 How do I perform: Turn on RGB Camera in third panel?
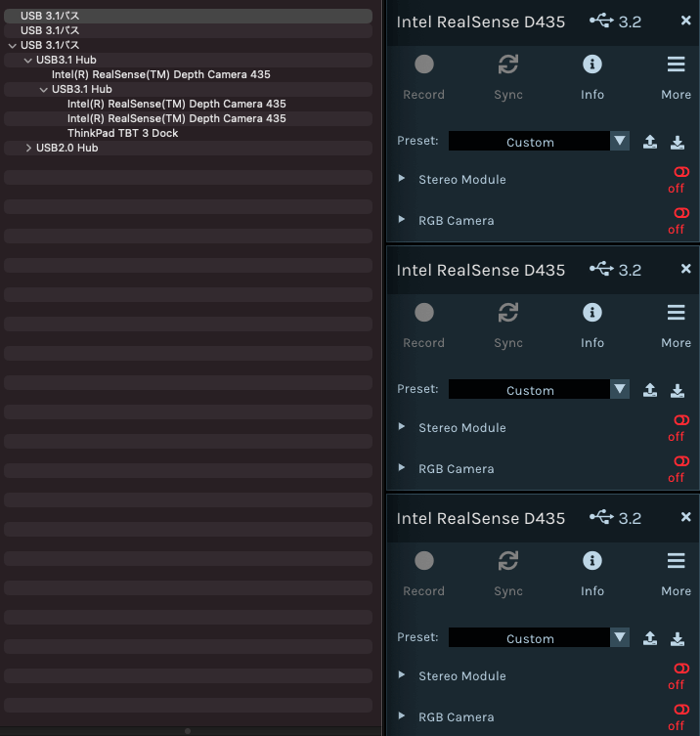pos(681,711)
